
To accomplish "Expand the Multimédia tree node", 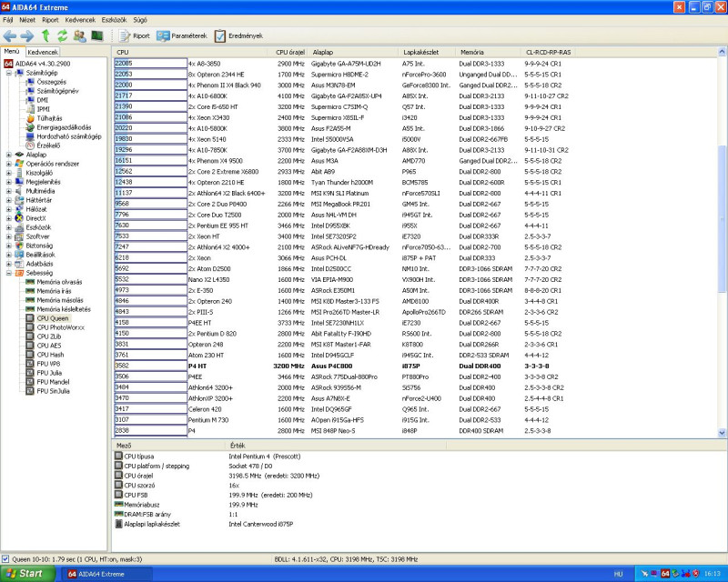I will [9, 191].
